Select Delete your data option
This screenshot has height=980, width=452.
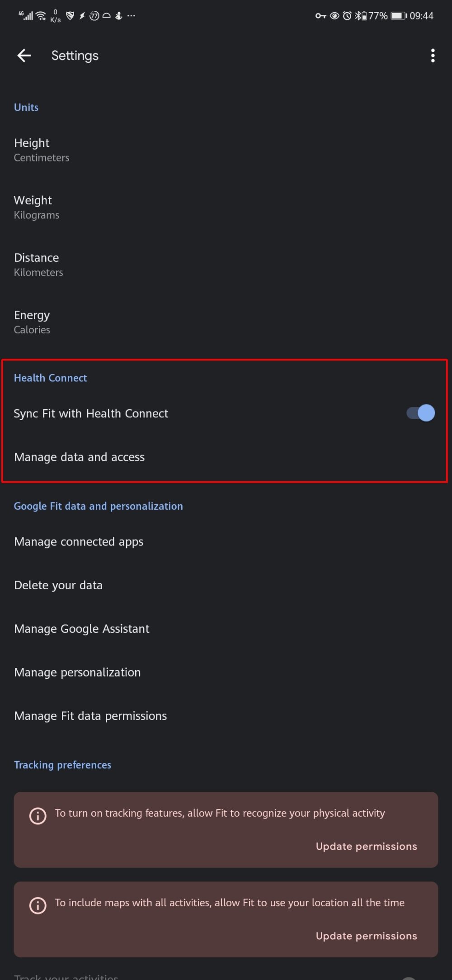(58, 585)
